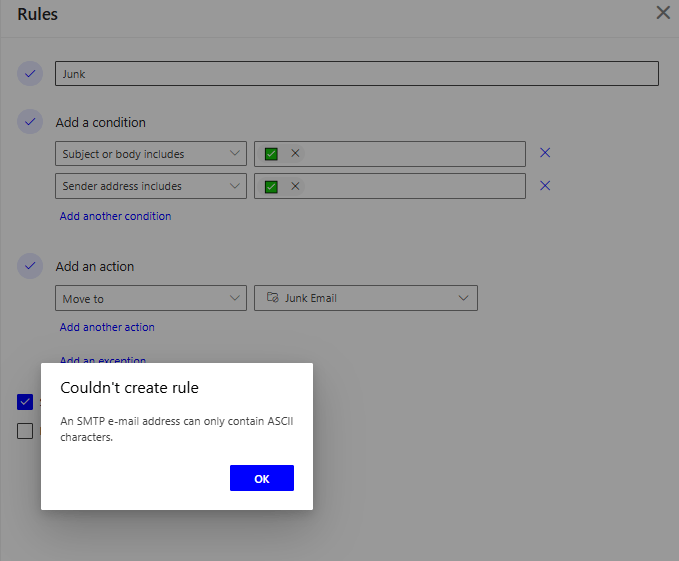Open the Junk Email folder dropdown
This screenshot has width=679, height=561.
[x=365, y=298]
